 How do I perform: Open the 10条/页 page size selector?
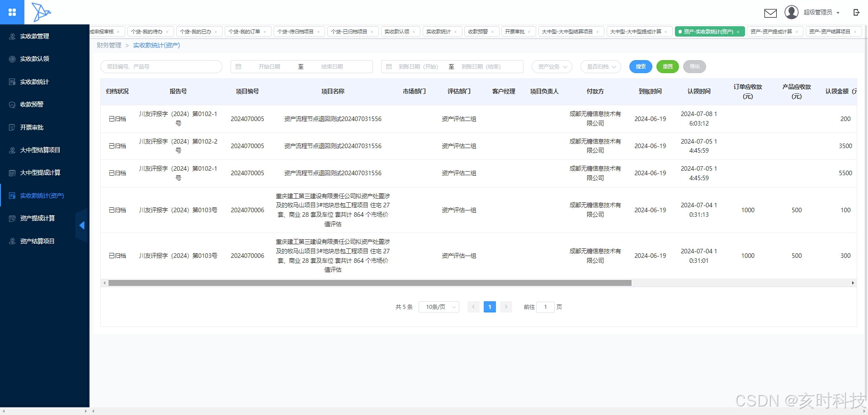click(438, 307)
